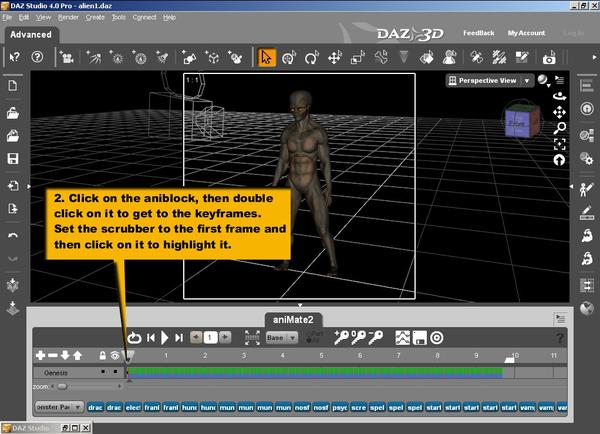This screenshot has height=434, width=600.
Task: Add a new aniMate track with plus
Action: (40, 356)
